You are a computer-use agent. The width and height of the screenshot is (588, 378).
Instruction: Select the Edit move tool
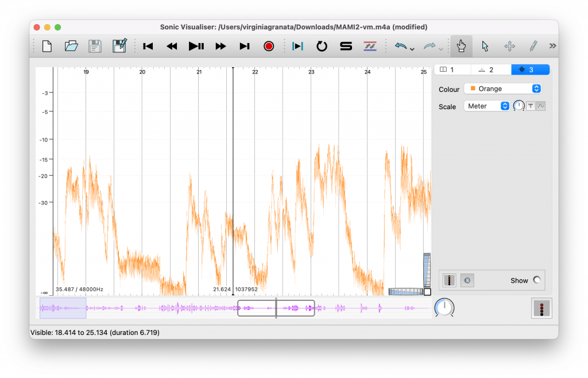(510, 47)
